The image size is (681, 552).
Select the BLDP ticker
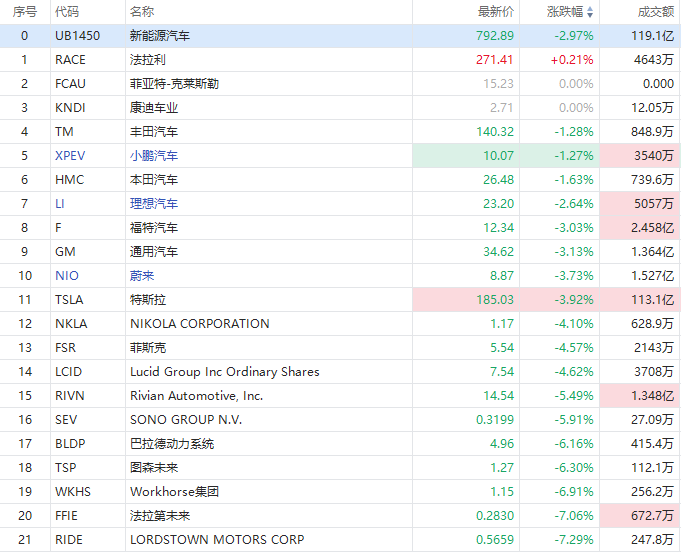coord(70,443)
